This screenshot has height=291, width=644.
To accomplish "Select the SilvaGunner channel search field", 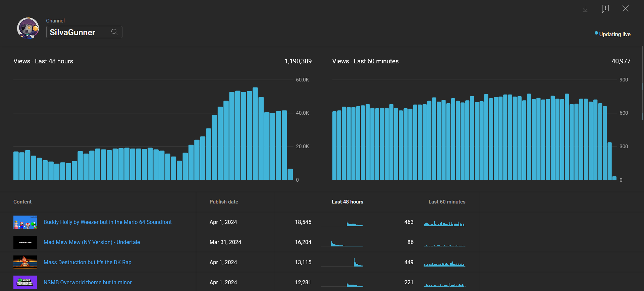I will [x=84, y=32].
